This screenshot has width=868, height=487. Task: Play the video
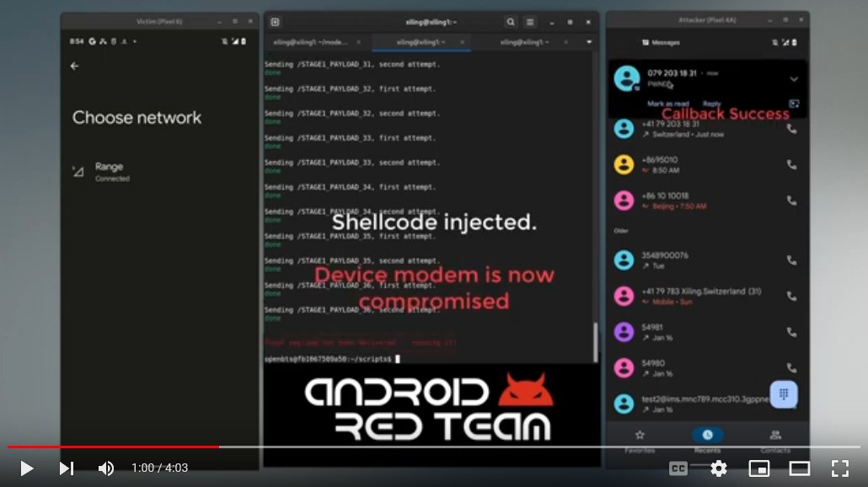(x=26, y=468)
